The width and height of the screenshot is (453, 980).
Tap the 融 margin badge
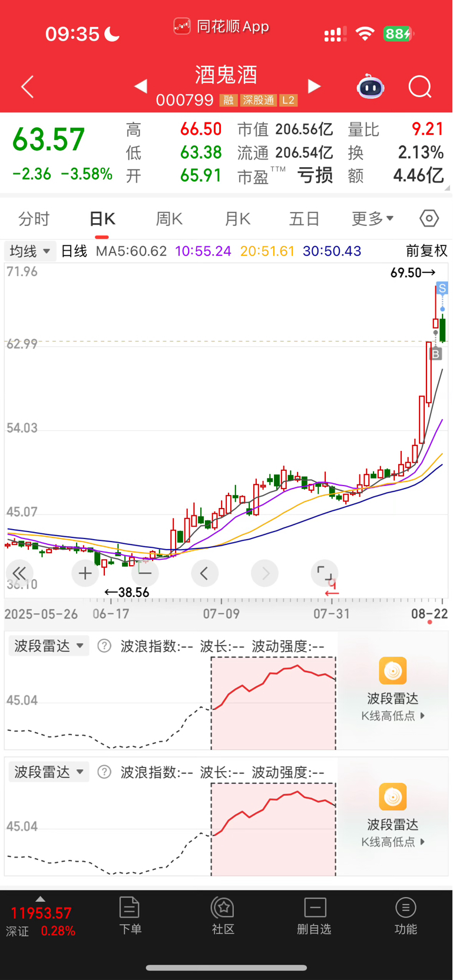pos(228,100)
